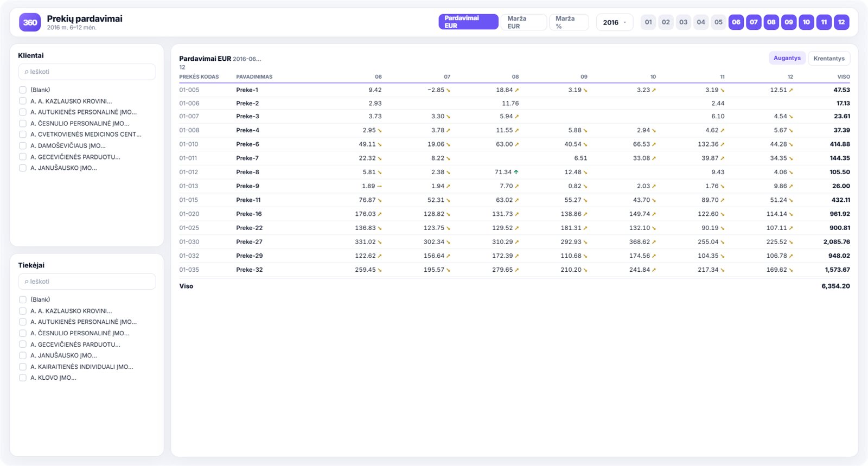Image resolution: width=868 pixels, height=466 pixels.
Task: Check A. A. KAZLAUSKO KROVINI in Klientai
Action: click(x=23, y=101)
